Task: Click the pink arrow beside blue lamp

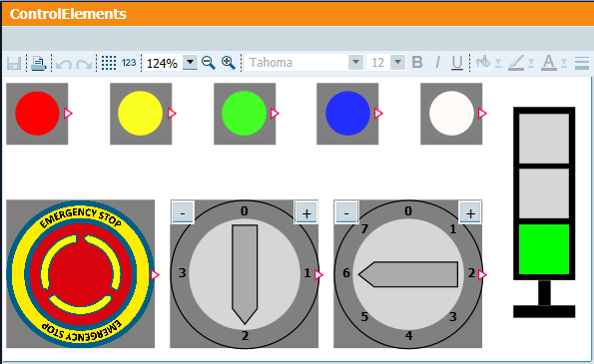Action: coord(378,113)
